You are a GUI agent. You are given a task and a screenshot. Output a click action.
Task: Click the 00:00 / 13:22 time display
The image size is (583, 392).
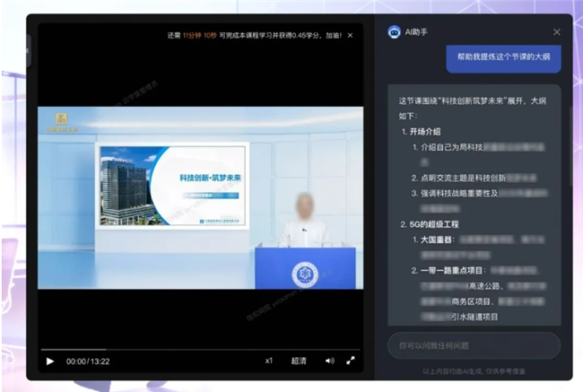tap(88, 362)
